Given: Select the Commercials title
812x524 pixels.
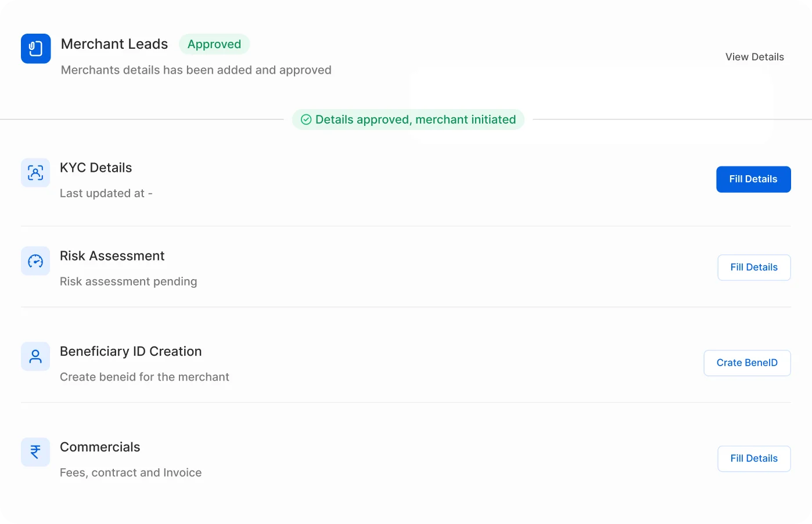Looking at the screenshot, I should pyautogui.click(x=100, y=447).
